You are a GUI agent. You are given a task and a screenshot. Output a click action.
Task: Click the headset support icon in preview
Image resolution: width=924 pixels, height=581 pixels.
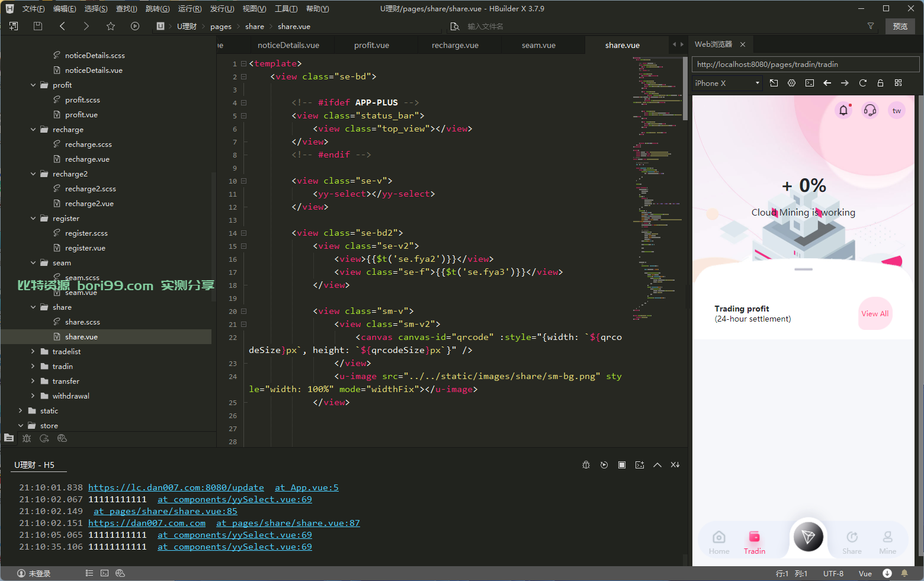[870, 110]
